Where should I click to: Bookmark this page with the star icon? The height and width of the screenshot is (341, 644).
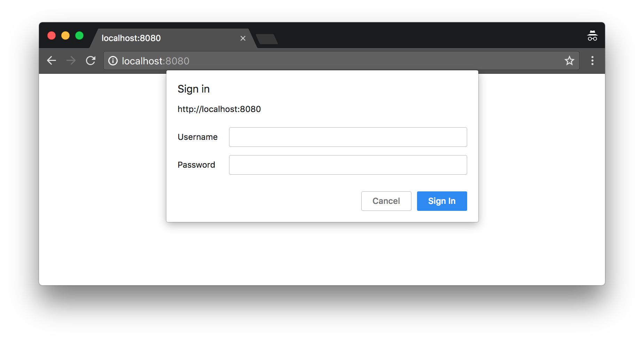pyautogui.click(x=569, y=61)
